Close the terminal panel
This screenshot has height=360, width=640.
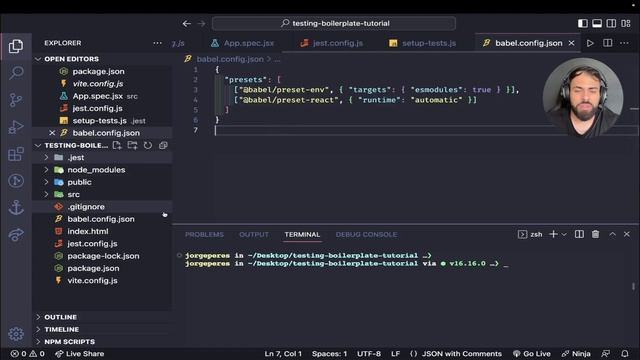pyautogui.click(x=627, y=234)
